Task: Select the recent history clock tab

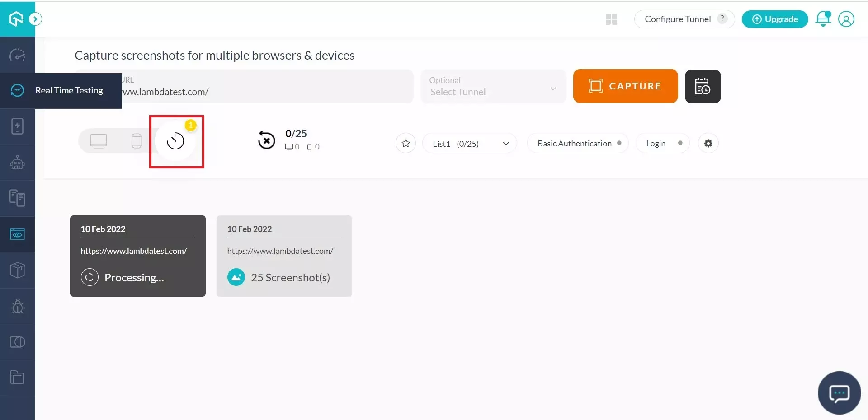Action: [175, 141]
